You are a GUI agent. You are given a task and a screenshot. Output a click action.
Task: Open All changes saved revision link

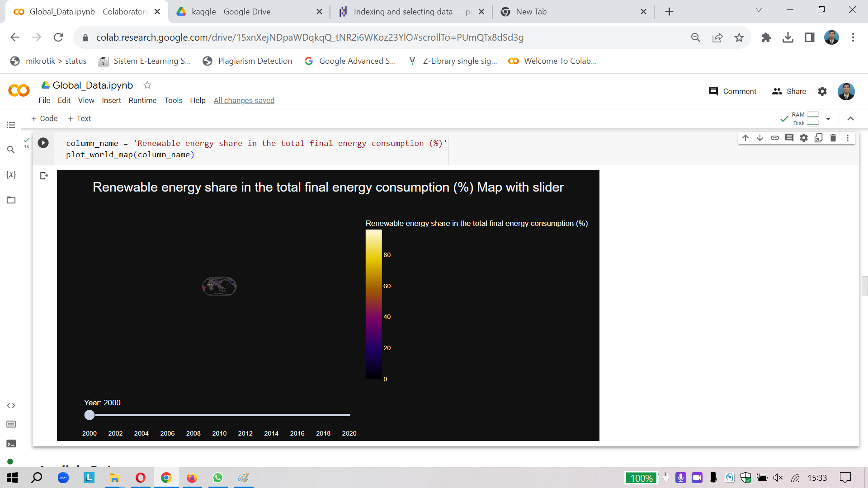(244, 100)
